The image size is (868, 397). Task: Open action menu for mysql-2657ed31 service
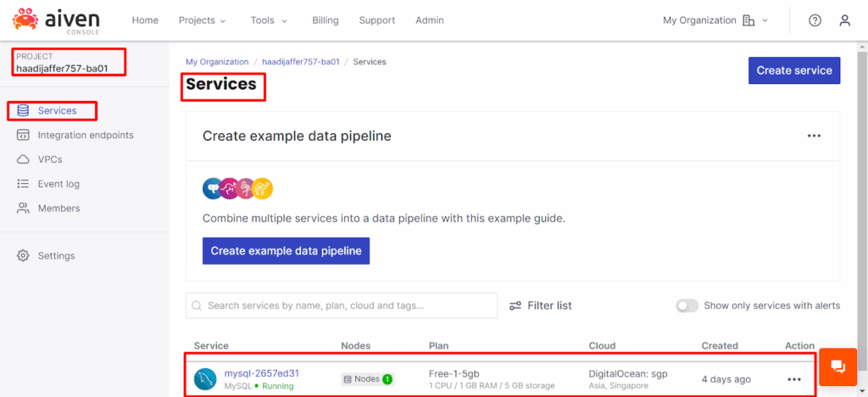point(794,379)
